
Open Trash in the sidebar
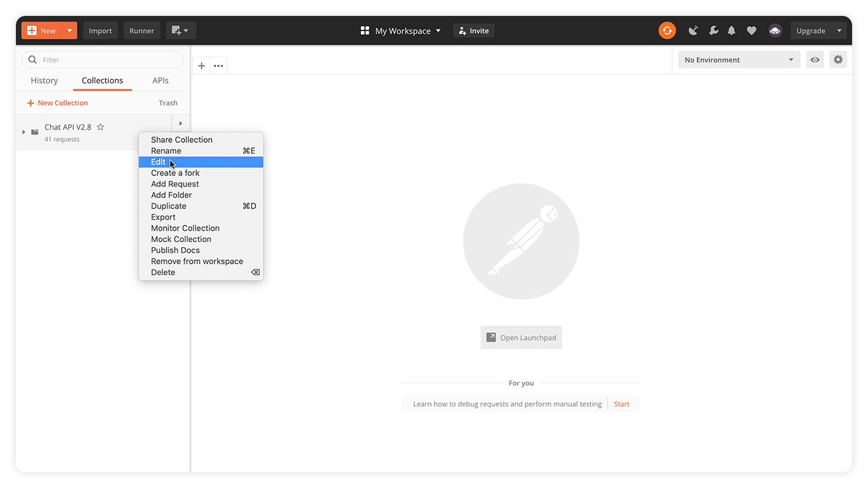[x=168, y=103]
